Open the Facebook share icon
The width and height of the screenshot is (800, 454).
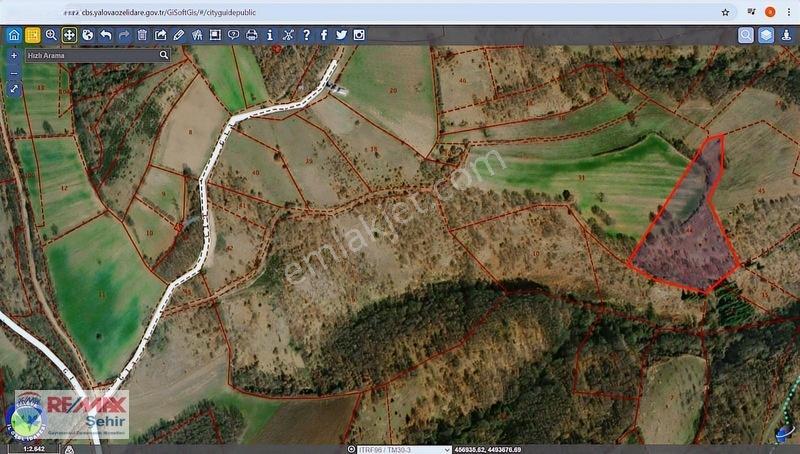point(323,35)
